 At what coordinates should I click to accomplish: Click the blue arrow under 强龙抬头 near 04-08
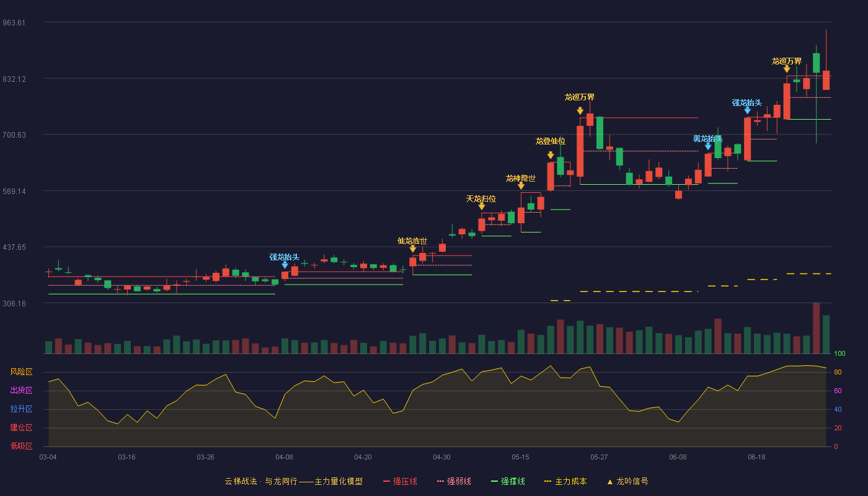(x=285, y=265)
